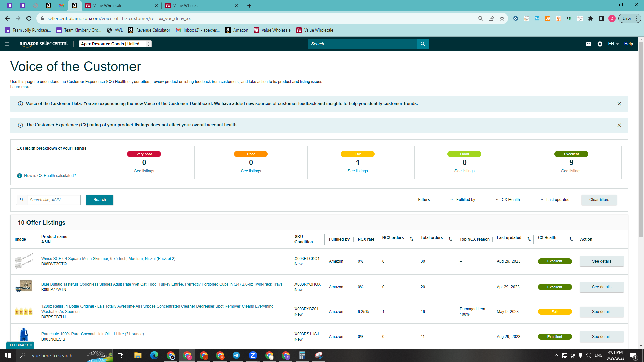Click See details for Blue Buffalo row
This screenshot has width=644, height=362.
(x=601, y=287)
